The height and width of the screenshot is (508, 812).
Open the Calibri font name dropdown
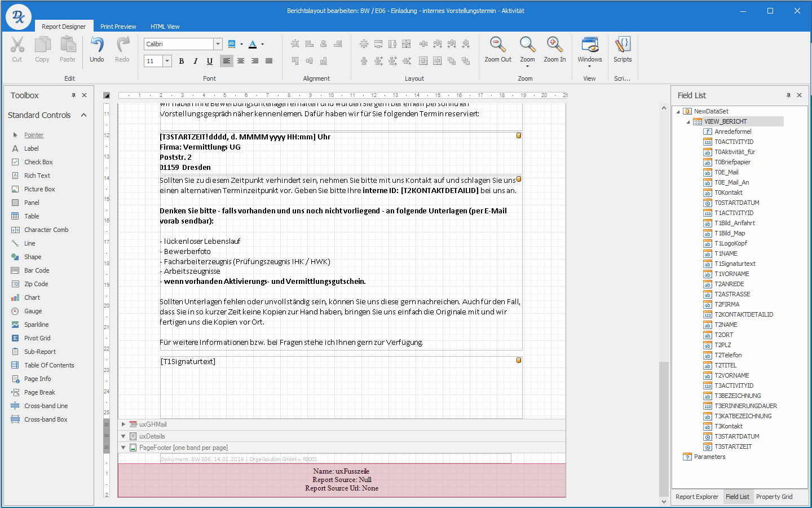pos(218,44)
